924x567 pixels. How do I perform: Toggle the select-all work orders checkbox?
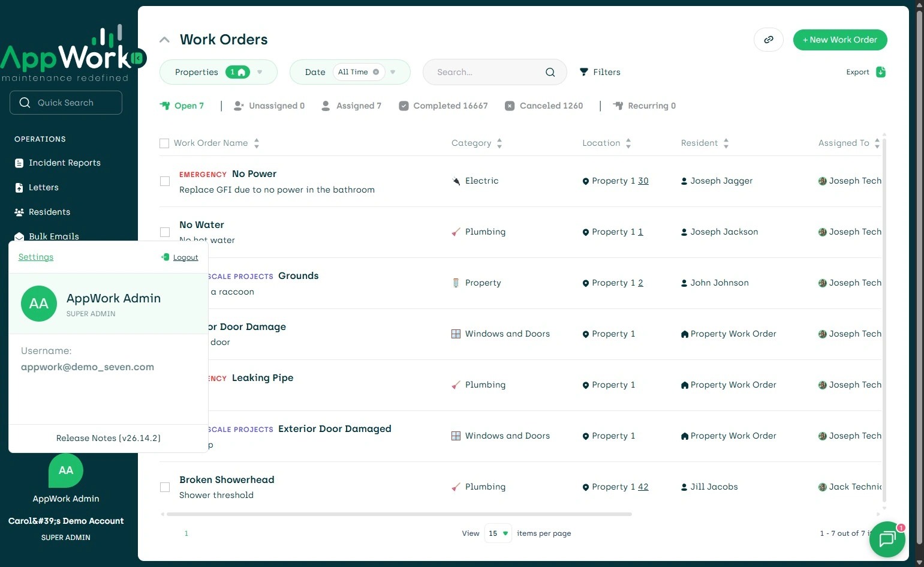164,143
